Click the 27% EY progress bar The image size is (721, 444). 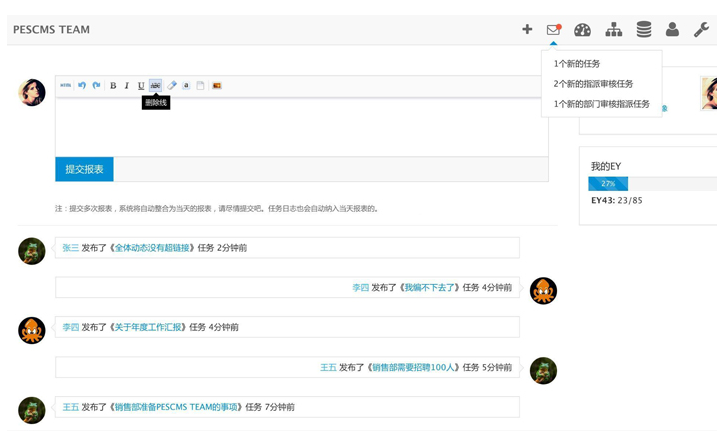(x=608, y=183)
